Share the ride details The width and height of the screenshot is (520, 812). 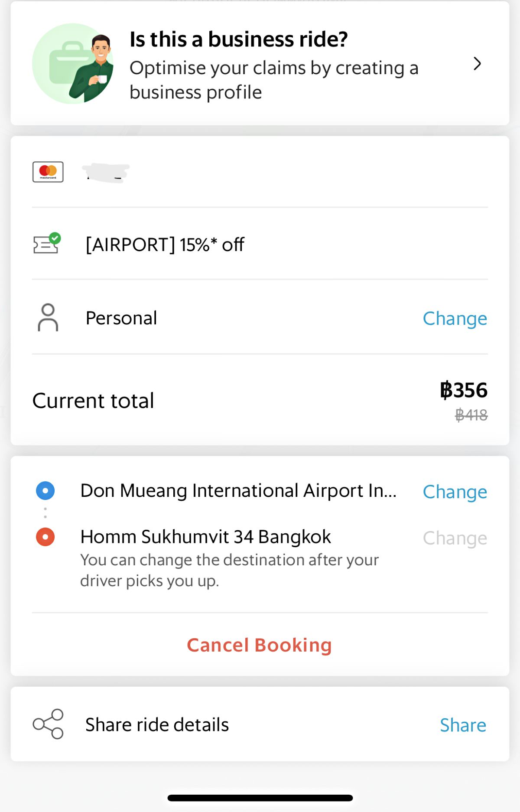(463, 725)
